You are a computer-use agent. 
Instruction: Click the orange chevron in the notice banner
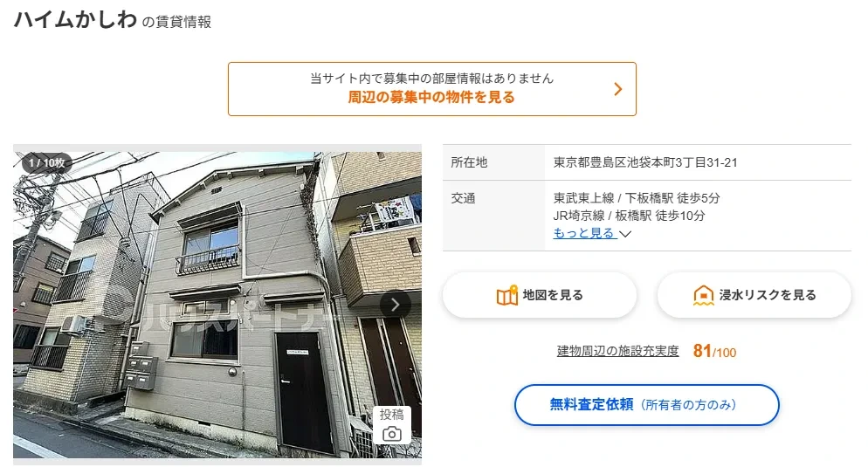618,88
